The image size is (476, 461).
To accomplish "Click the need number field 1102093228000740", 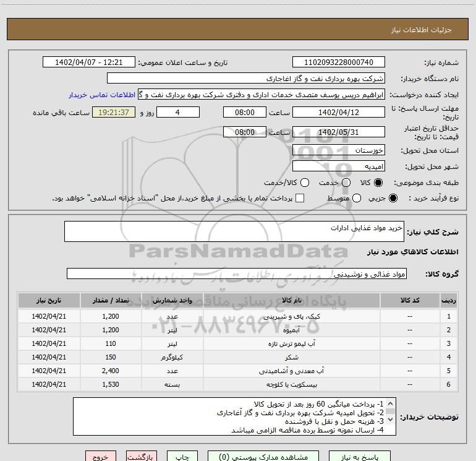I will click(339, 62).
